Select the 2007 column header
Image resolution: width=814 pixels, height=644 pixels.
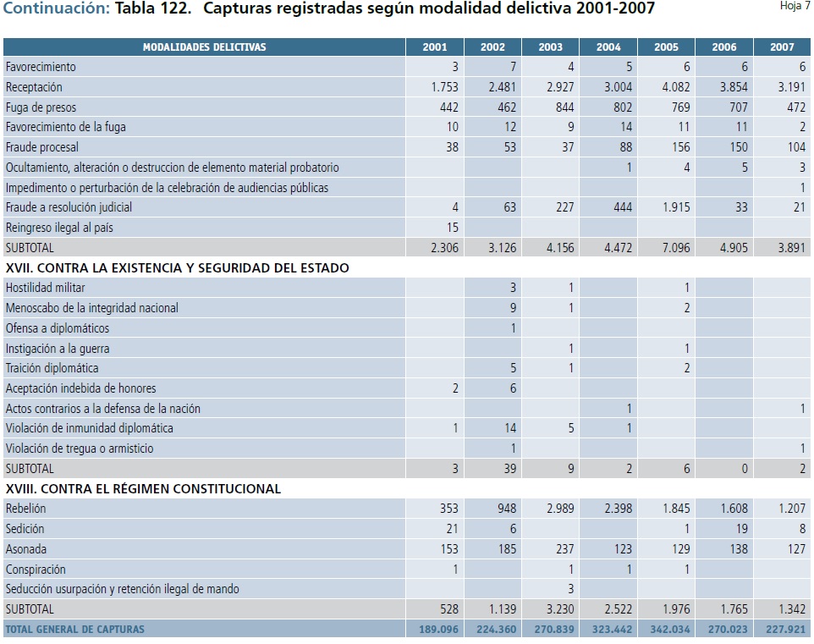(782, 47)
